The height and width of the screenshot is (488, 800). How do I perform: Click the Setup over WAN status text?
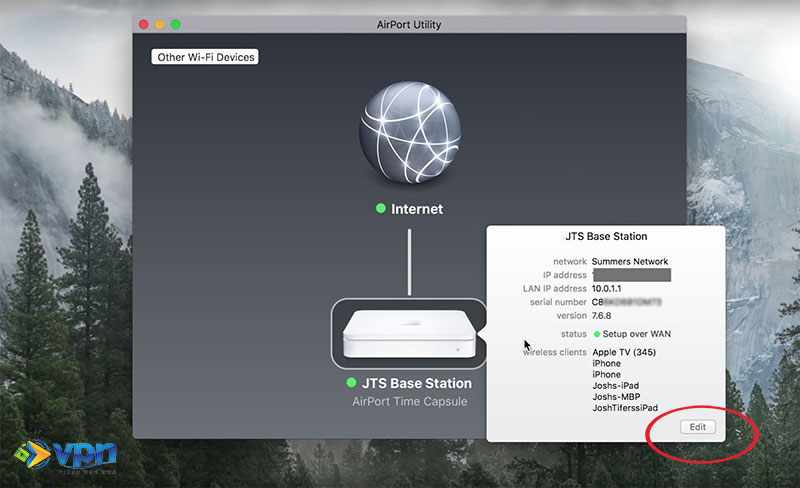point(637,334)
